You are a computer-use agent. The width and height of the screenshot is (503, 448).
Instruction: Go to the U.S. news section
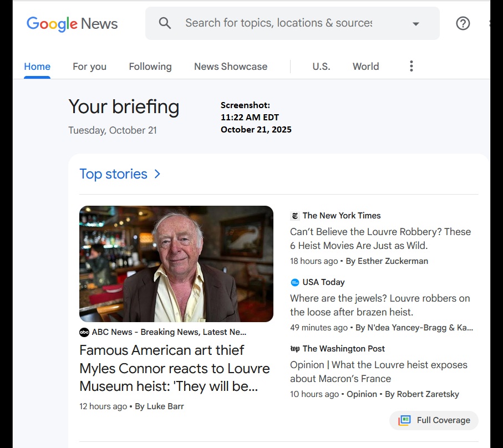[321, 67]
